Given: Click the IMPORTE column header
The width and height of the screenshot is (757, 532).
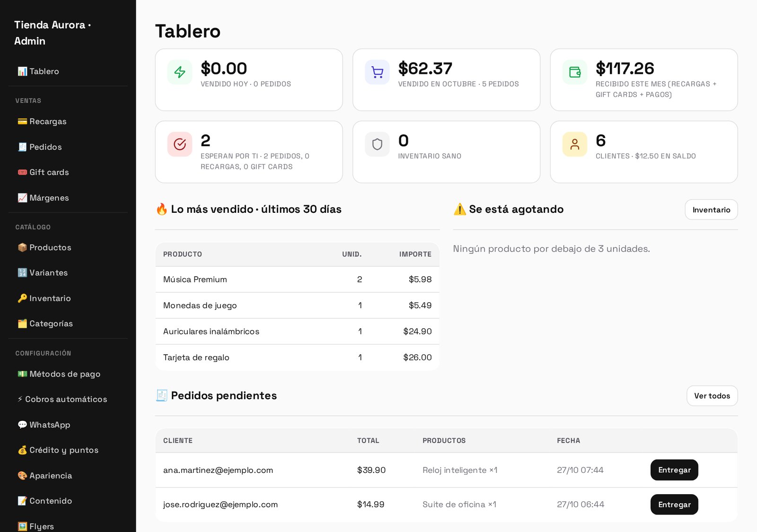Looking at the screenshot, I should tap(415, 254).
